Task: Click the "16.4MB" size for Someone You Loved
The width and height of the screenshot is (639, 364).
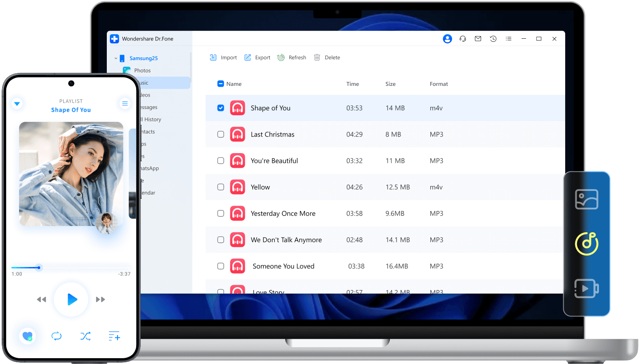Action: tap(396, 266)
